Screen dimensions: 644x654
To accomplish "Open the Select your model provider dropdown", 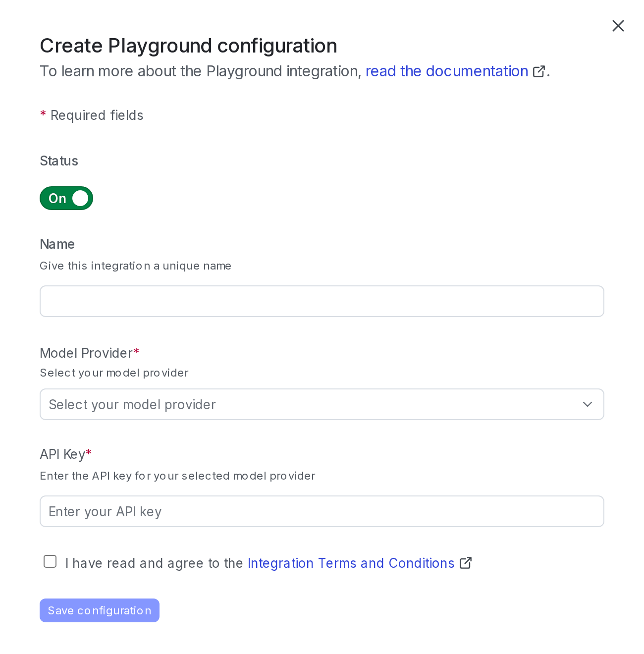I will [x=322, y=404].
